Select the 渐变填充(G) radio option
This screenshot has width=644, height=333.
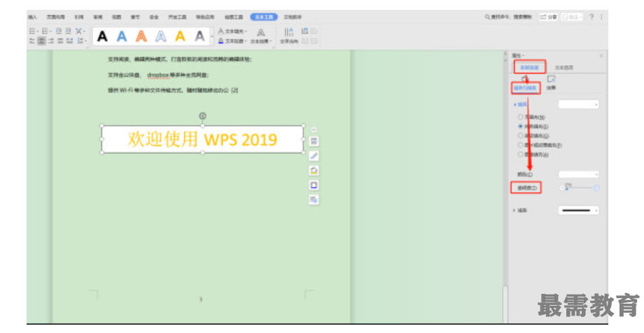point(520,136)
